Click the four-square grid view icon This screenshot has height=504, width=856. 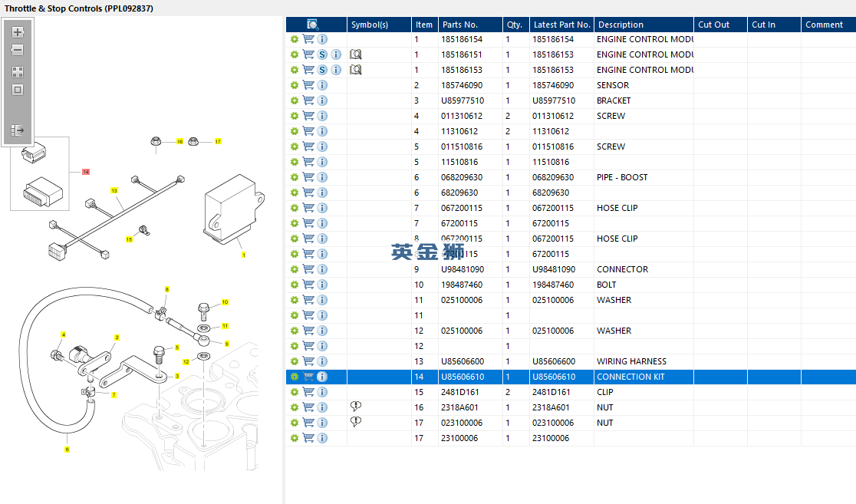[18, 72]
